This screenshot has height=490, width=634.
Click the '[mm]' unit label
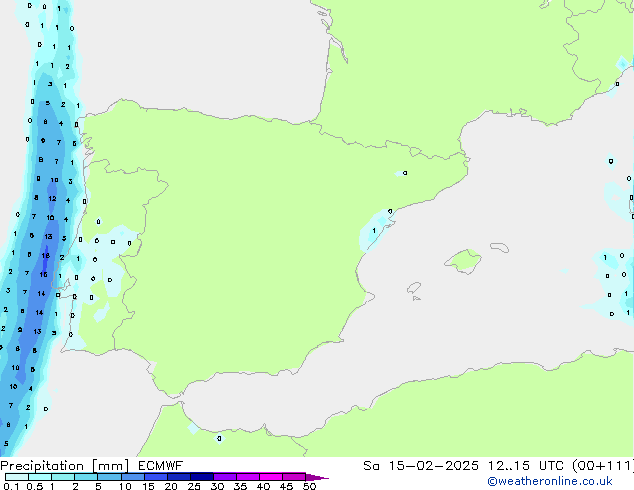[110, 466]
